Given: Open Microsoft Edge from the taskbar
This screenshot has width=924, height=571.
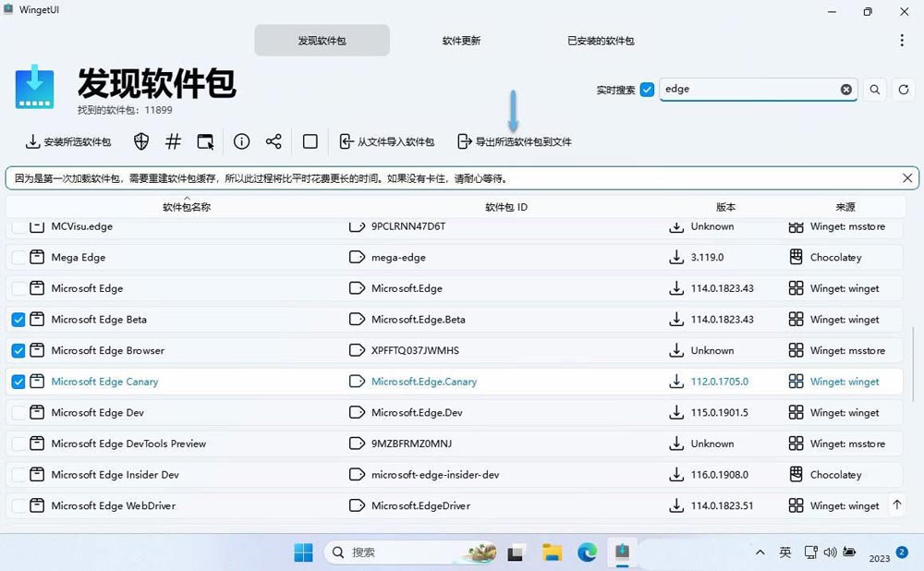Looking at the screenshot, I should point(587,553).
